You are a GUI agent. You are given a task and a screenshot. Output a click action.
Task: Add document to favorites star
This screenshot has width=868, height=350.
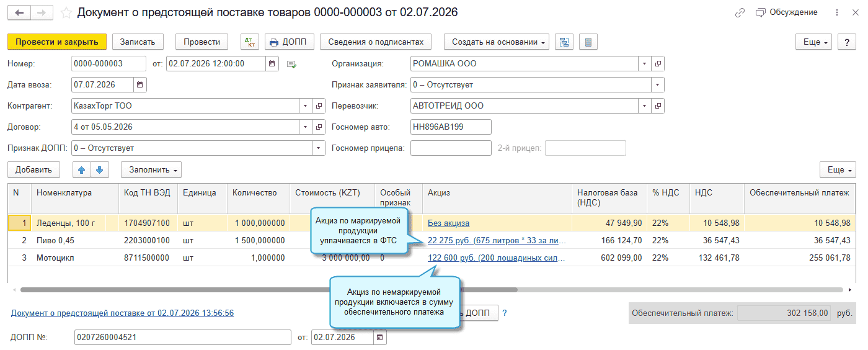tap(66, 12)
